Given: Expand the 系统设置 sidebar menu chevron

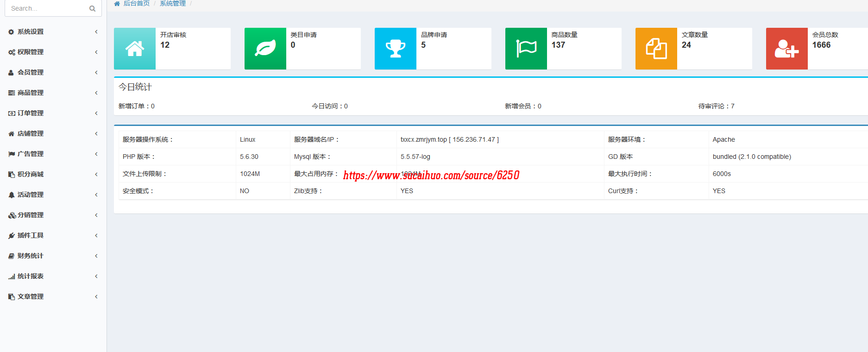Looking at the screenshot, I should coord(96,32).
